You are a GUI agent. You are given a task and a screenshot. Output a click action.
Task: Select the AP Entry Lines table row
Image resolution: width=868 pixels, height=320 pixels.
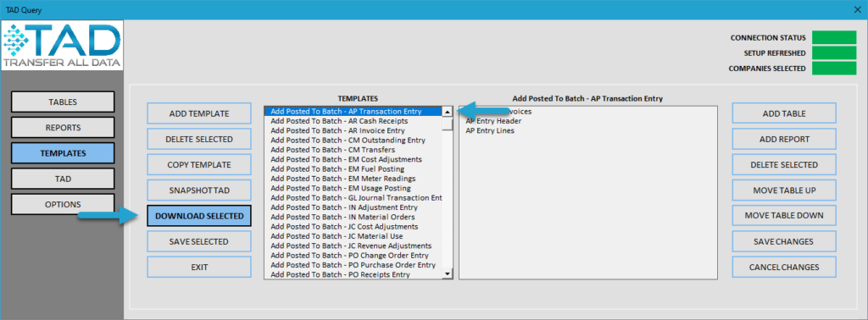click(588, 130)
